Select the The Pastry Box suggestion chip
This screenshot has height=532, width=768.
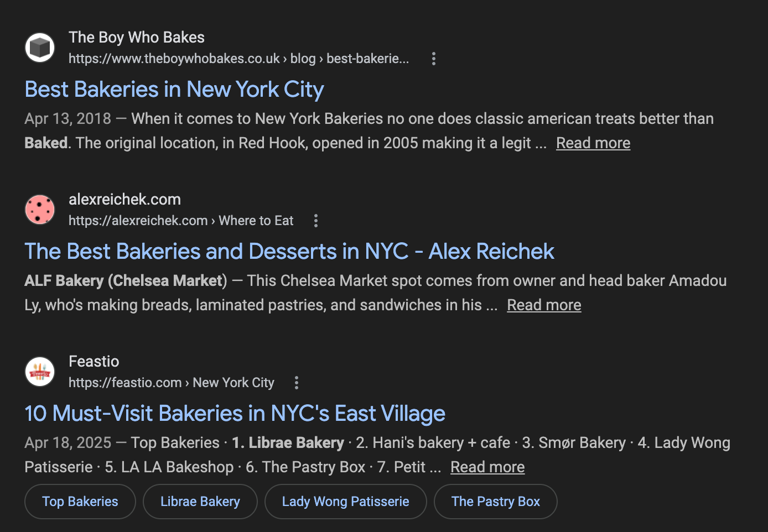[x=495, y=501]
